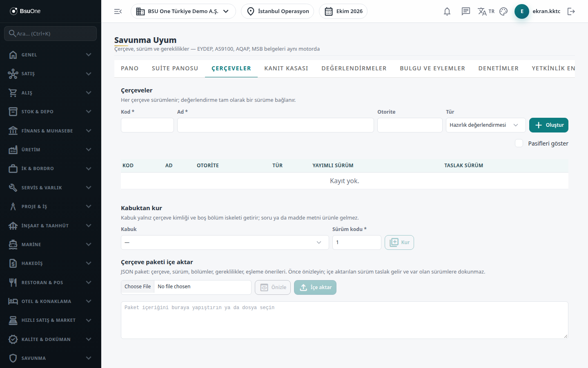Click the Oluştur button
This screenshot has height=368, width=588.
pyautogui.click(x=549, y=125)
